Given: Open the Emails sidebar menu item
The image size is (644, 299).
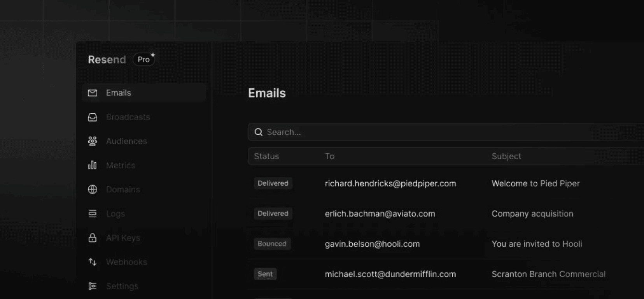Looking at the screenshot, I should pos(144,93).
